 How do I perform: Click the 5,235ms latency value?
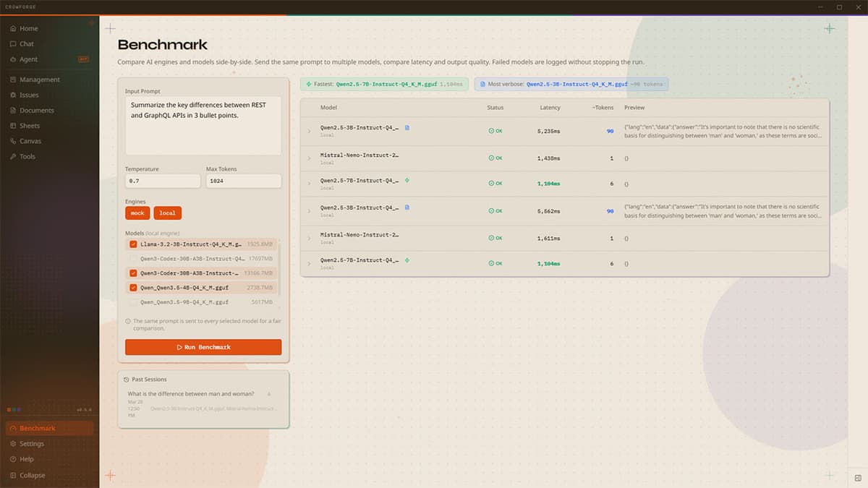click(548, 132)
